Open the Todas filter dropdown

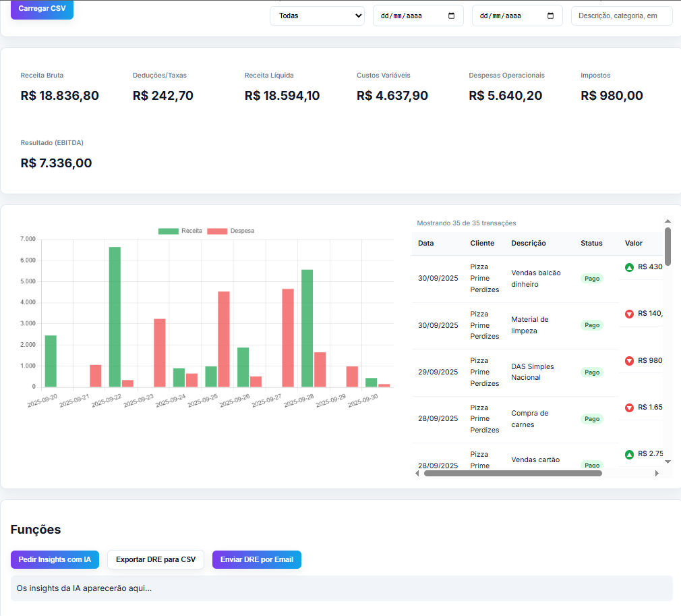(x=317, y=16)
